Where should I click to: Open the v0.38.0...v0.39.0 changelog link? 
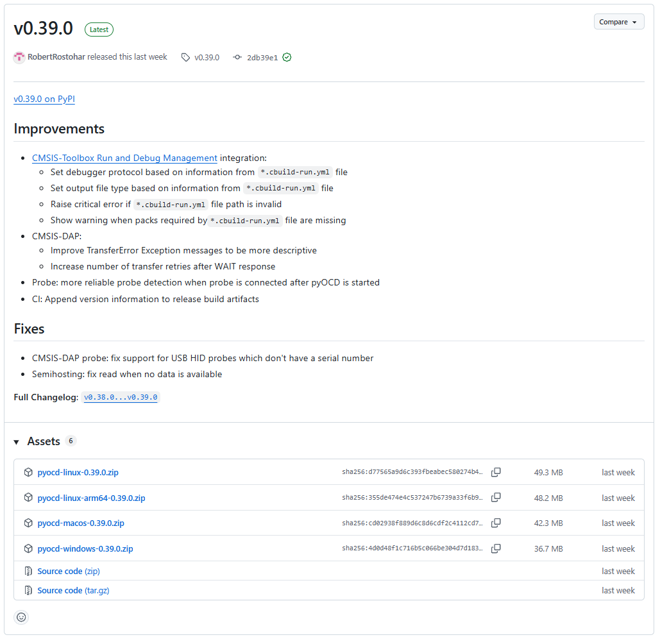click(x=121, y=397)
